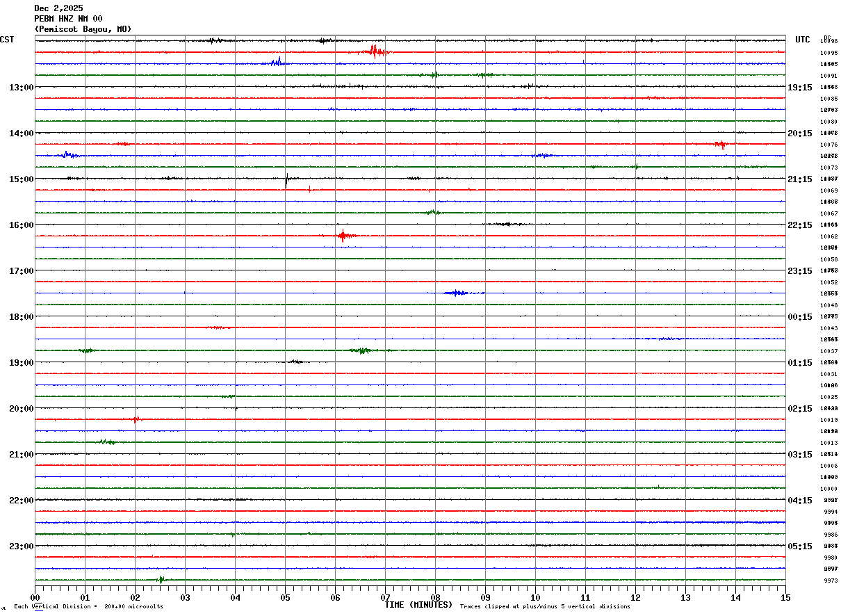
Task: Select the "18:00" CST hour label
Action: 21,316
